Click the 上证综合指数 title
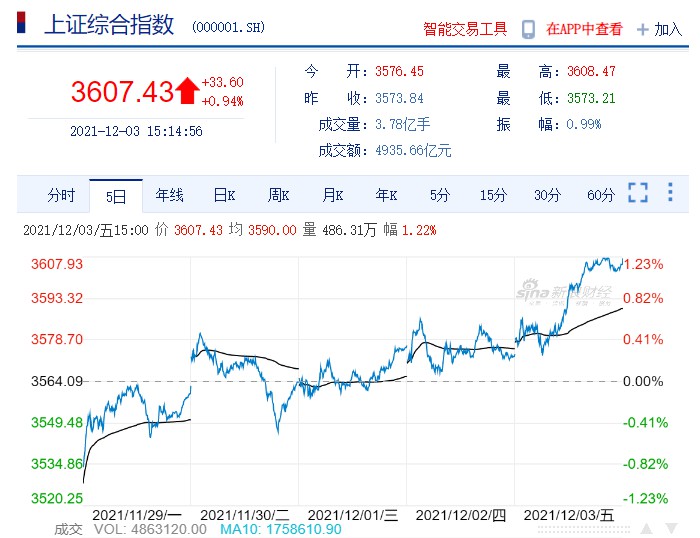Viewport: 700px width, 538px height. (x=109, y=24)
